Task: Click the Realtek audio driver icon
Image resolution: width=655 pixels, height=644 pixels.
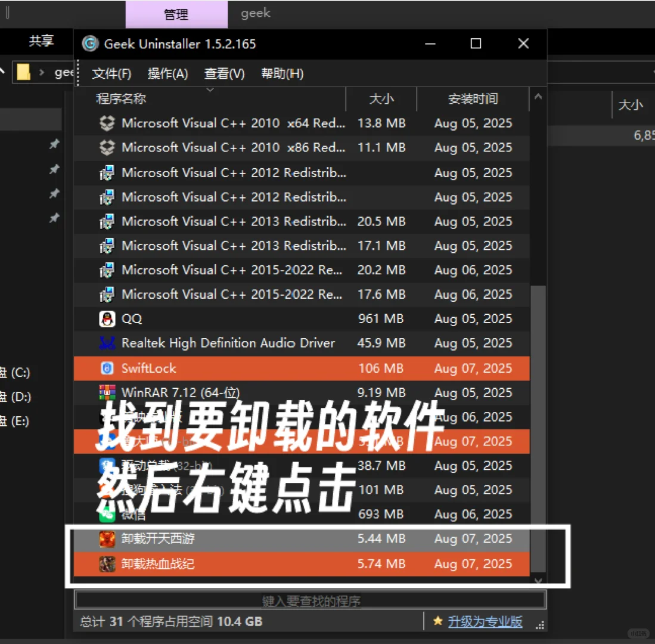Action: tap(107, 343)
